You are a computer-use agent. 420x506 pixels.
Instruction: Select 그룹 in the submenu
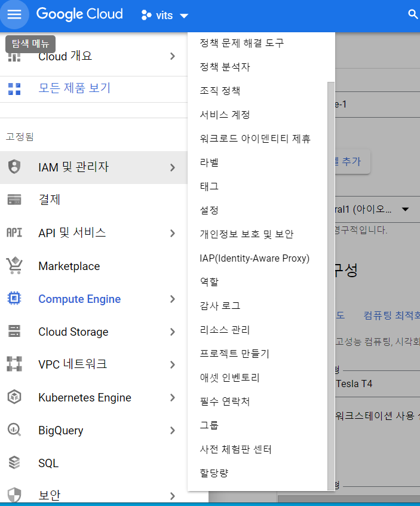[209, 425]
